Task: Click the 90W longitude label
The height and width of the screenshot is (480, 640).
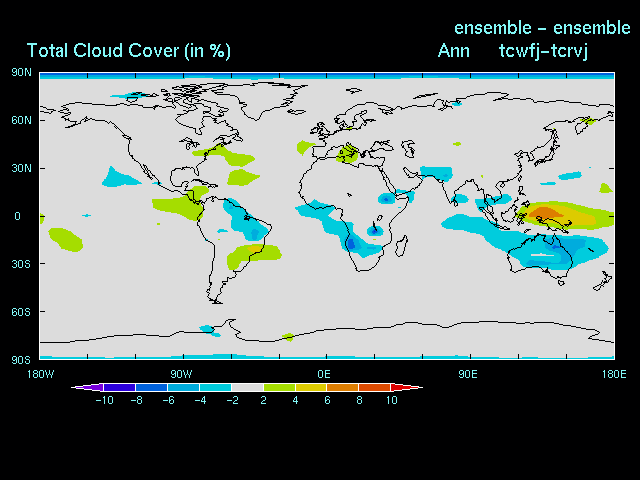Action: point(181,374)
